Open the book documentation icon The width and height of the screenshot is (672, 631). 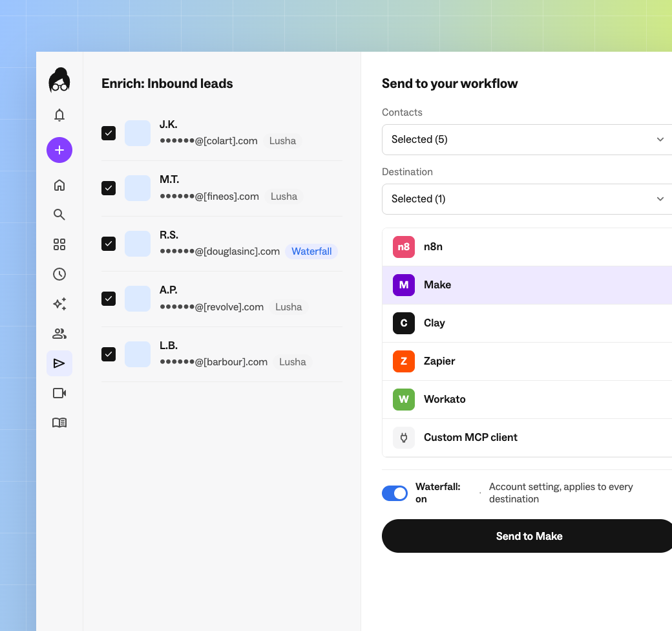click(x=59, y=423)
